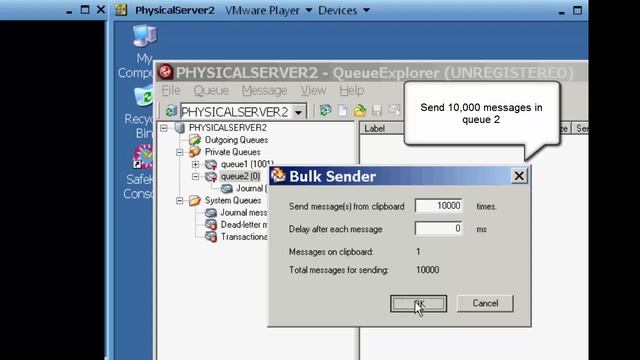Open the File menu
Screen dimensions: 640x360
pos(171,91)
